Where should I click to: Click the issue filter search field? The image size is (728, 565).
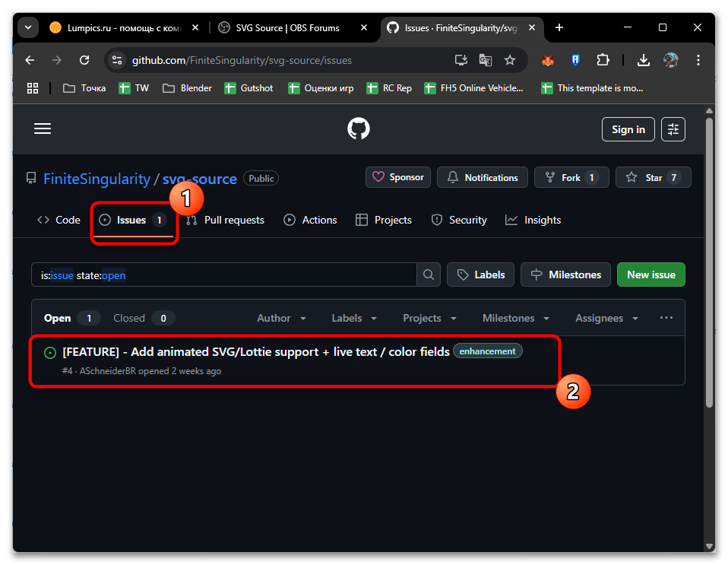[228, 275]
